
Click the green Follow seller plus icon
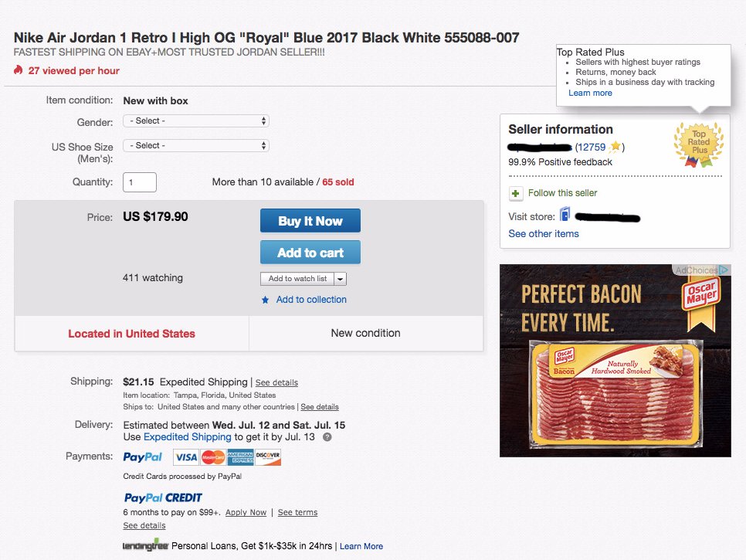pyautogui.click(x=516, y=193)
